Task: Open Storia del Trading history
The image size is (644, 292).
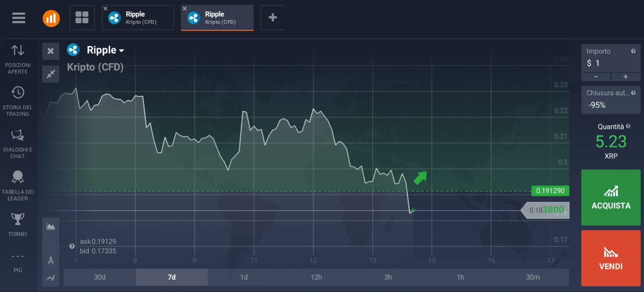Action: click(18, 101)
